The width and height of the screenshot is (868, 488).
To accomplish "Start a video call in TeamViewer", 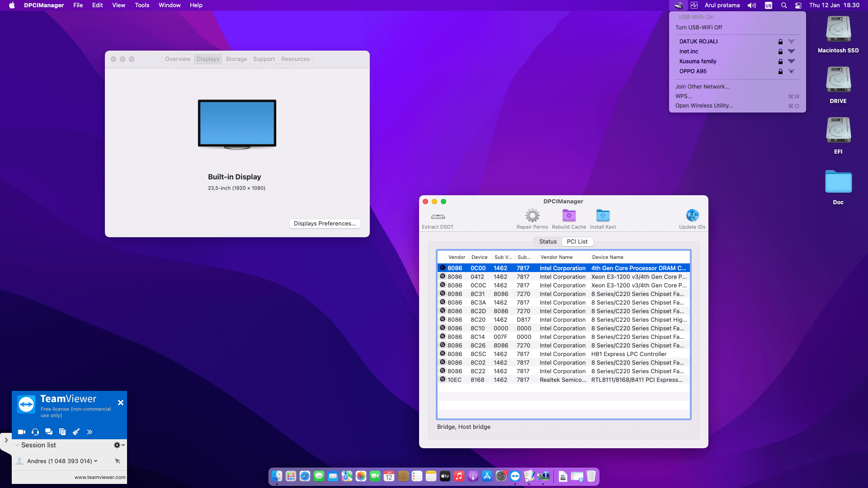I will pos(21,432).
